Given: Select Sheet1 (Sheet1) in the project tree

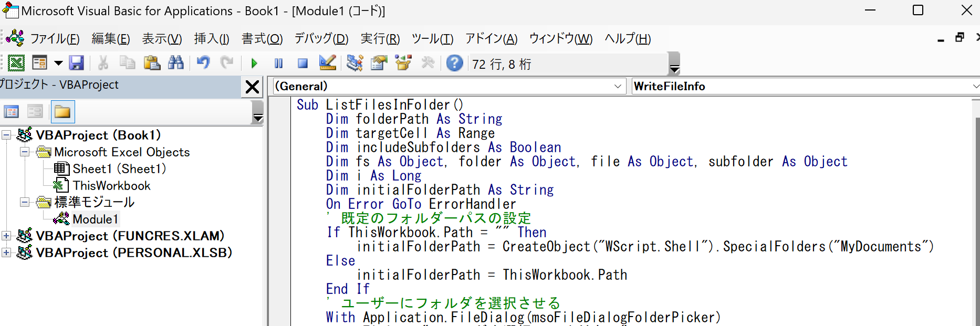Looking at the screenshot, I should (x=119, y=169).
